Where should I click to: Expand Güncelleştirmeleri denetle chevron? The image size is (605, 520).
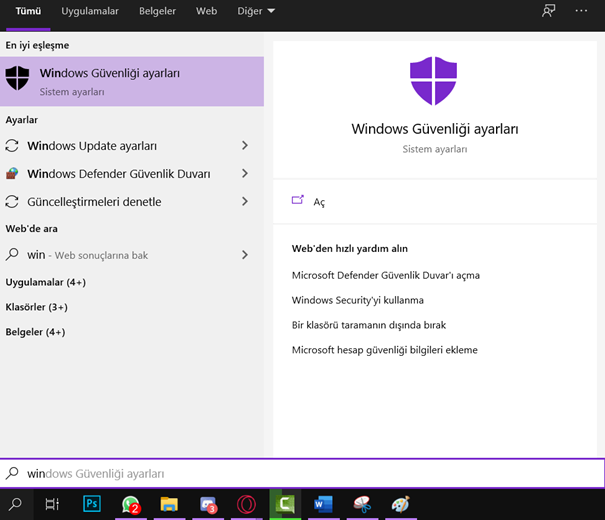pos(245,201)
